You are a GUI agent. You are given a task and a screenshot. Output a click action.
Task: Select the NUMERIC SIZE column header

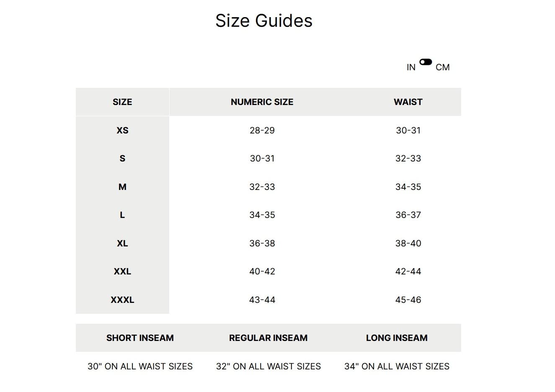[262, 102]
